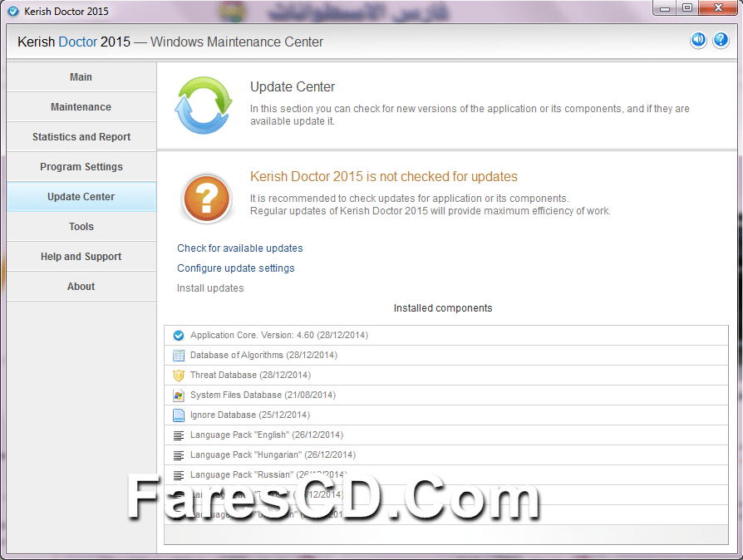Click the Kerish Doctor title bar app icon

point(13,11)
